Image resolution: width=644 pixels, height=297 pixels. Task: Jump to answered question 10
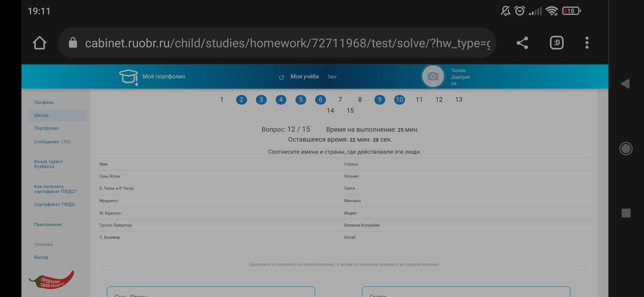tap(399, 100)
